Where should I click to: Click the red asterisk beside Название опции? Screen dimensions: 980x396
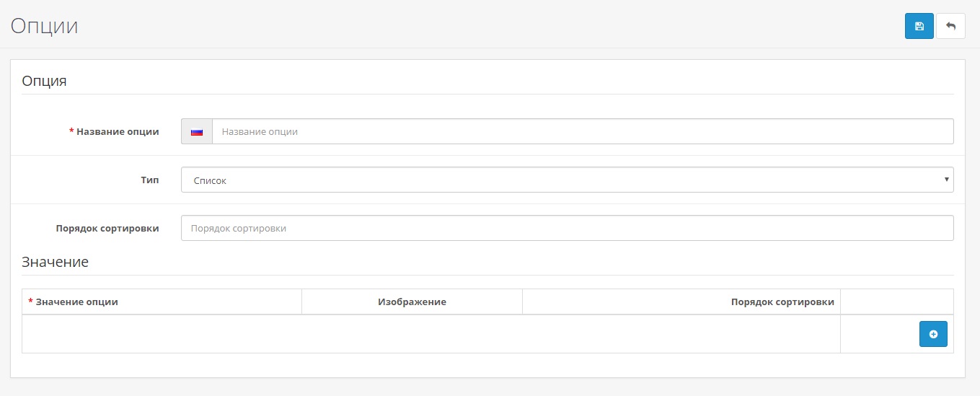pos(71,132)
